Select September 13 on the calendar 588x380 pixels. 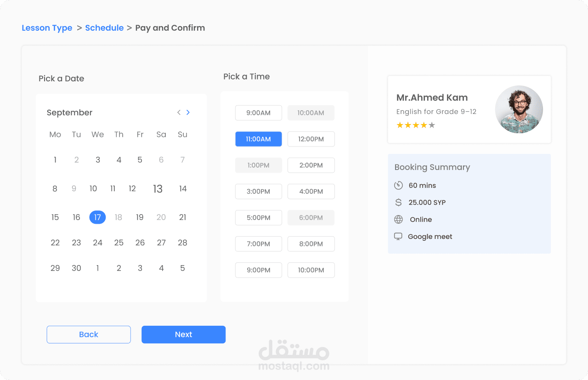158,189
